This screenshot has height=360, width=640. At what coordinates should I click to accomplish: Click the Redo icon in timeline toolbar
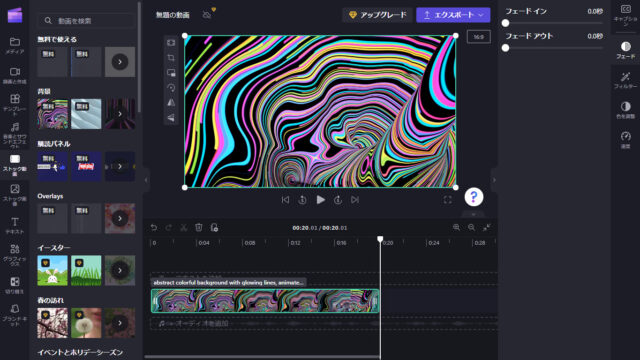pyautogui.click(x=169, y=227)
